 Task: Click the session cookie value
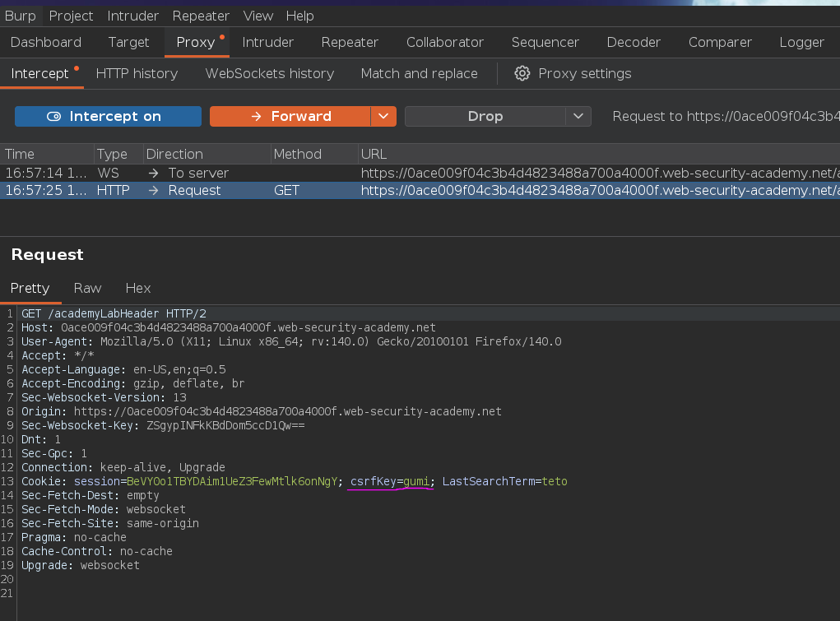232,481
